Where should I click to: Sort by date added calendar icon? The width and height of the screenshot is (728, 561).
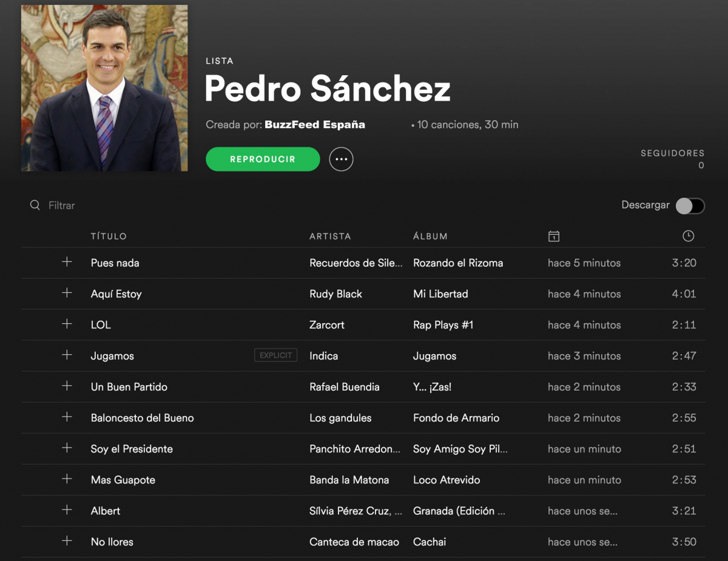[553, 236]
